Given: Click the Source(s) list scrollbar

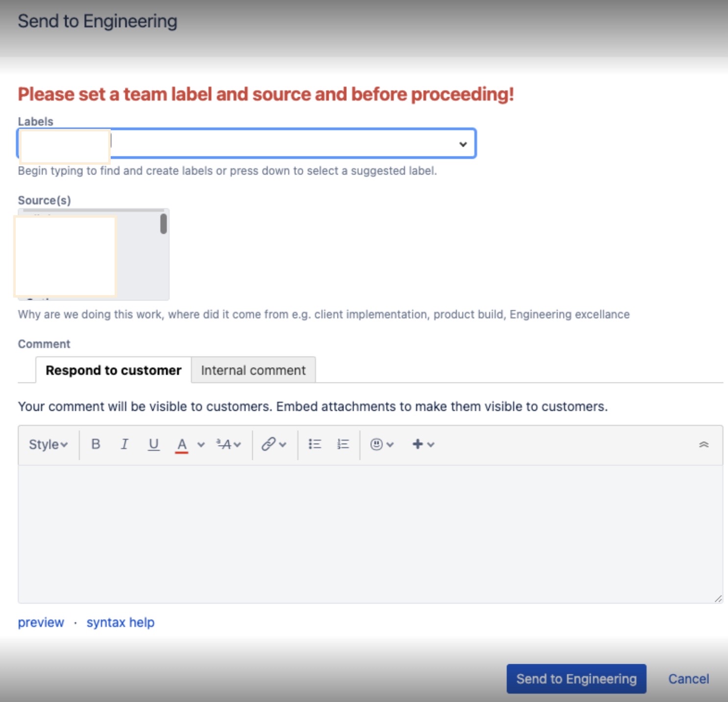Looking at the screenshot, I should [x=164, y=224].
